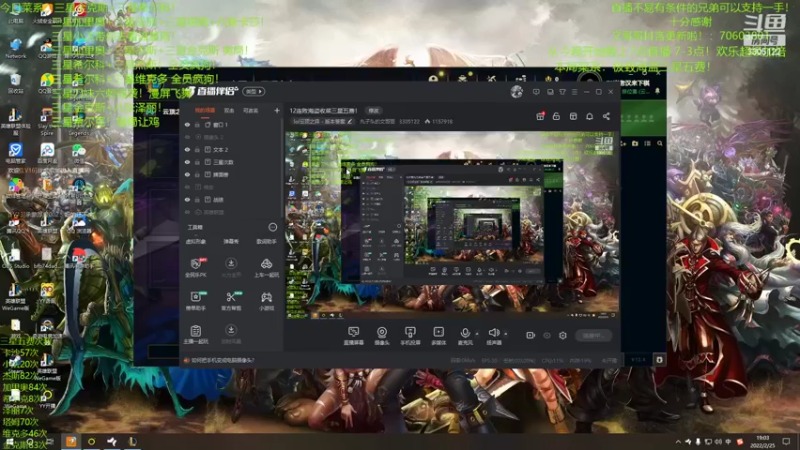
Task: Open the 小游戏 gamepad tool
Action: pyautogui.click(x=266, y=301)
